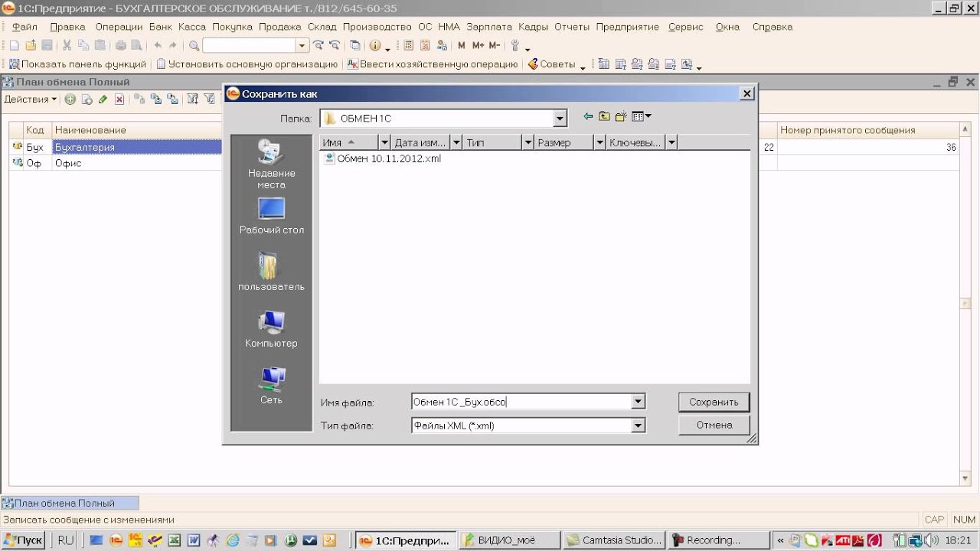Open Сеть in dialog sidebar
The height and width of the screenshot is (551, 980).
271,386
